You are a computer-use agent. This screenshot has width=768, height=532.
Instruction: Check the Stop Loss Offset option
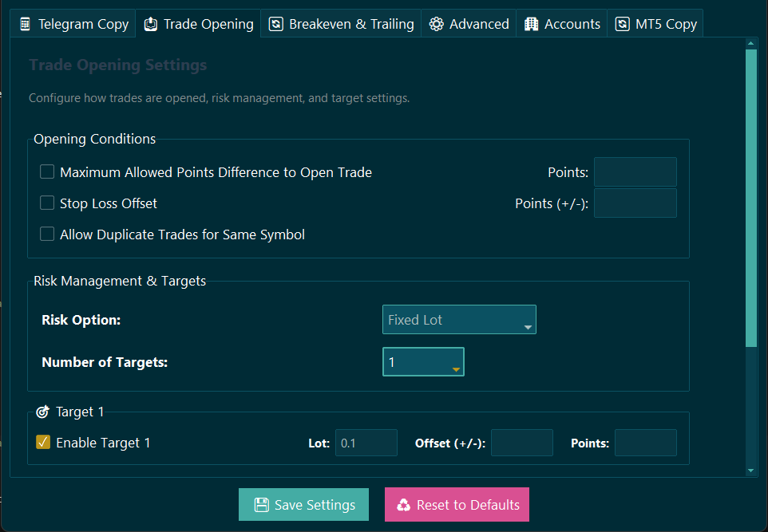coord(46,203)
